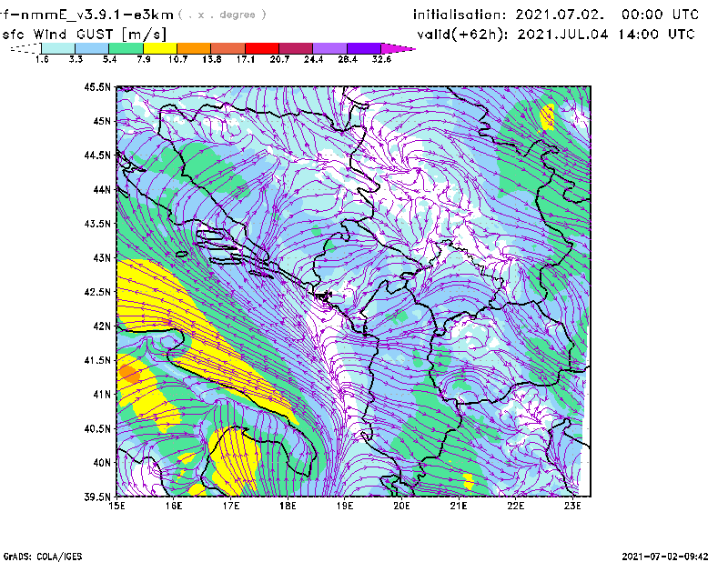Click the latitude label "44.5N"
The width and height of the screenshot is (728, 562).
click(97, 155)
